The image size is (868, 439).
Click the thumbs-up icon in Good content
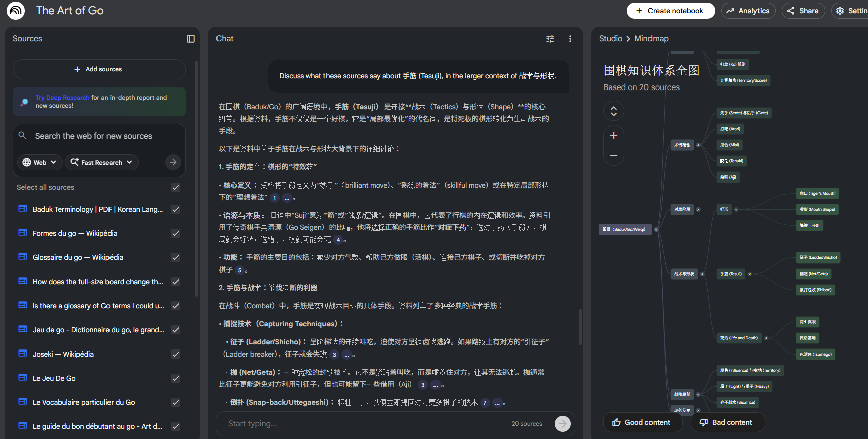pyautogui.click(x=616, y=422)
